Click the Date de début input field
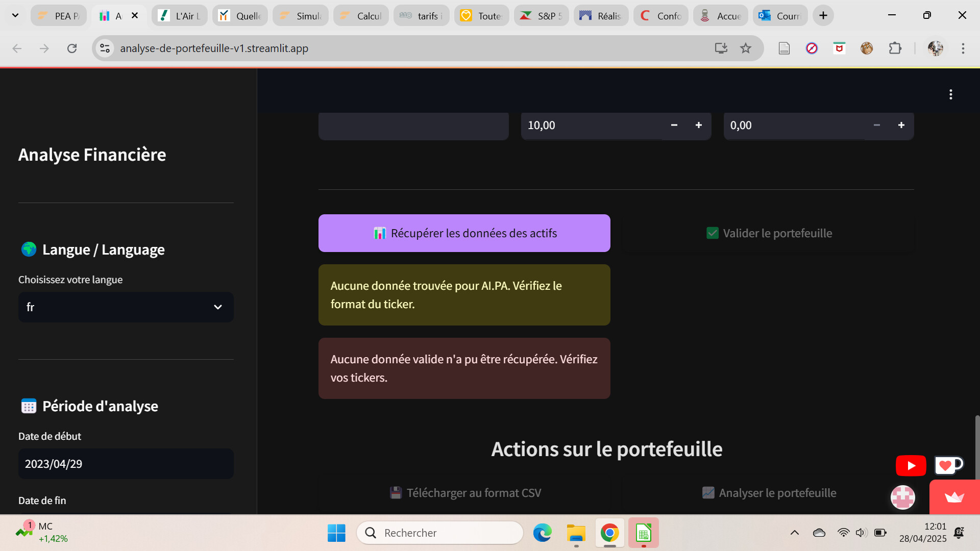This screenshot has height=551, width=980. (x=126, y=464)
